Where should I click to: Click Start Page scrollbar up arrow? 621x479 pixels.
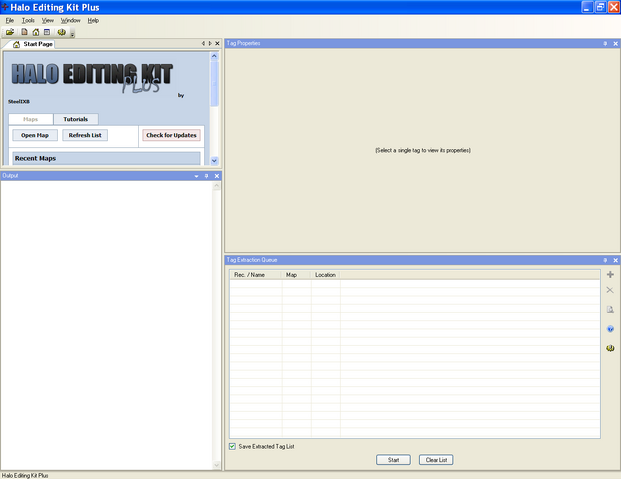pos(214,56)
